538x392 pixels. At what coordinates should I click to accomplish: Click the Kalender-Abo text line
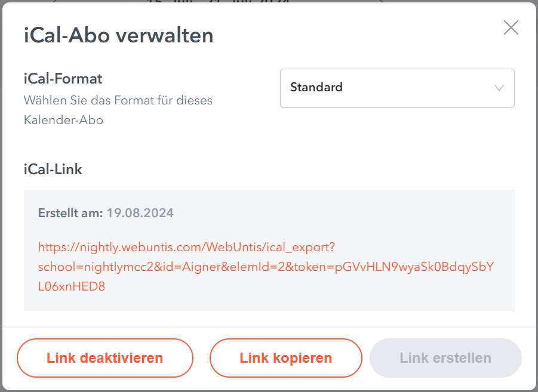point(63,120)
